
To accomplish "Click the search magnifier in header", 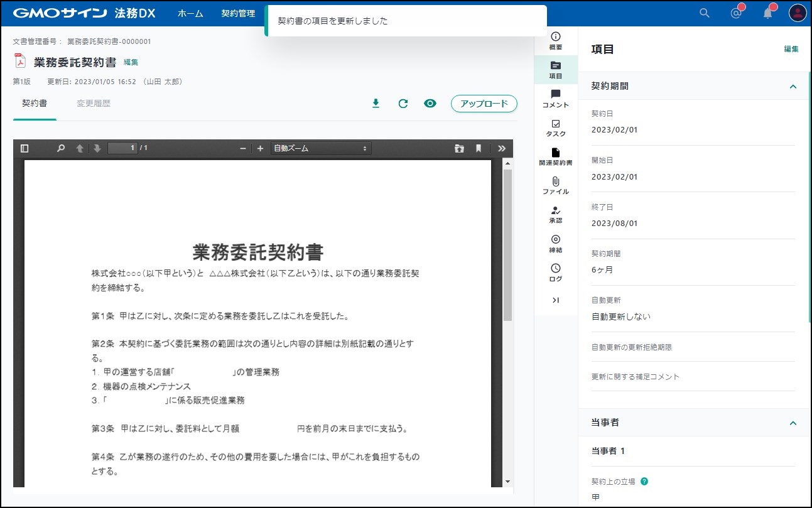I will (x=705, y=13).
